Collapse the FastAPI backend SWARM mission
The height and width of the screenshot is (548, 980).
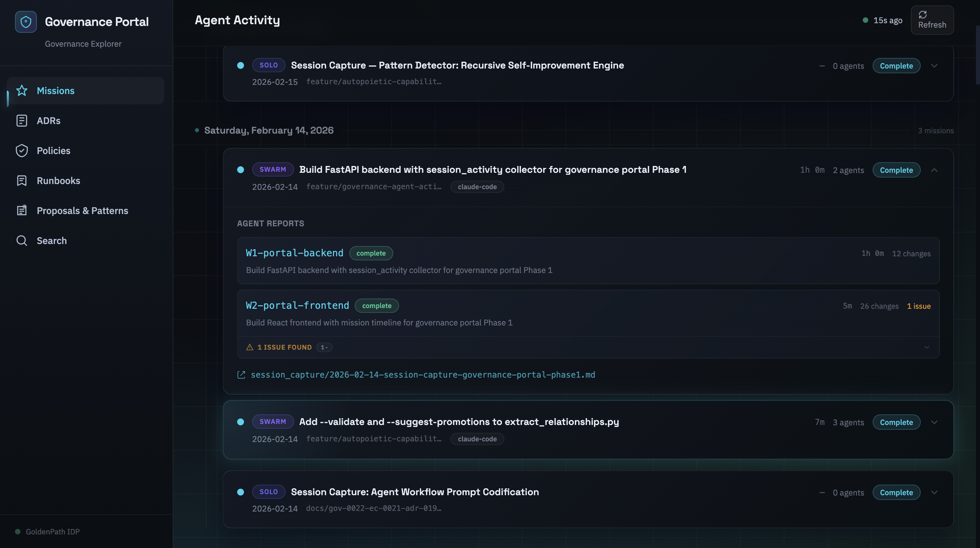(x=935, y=170)
